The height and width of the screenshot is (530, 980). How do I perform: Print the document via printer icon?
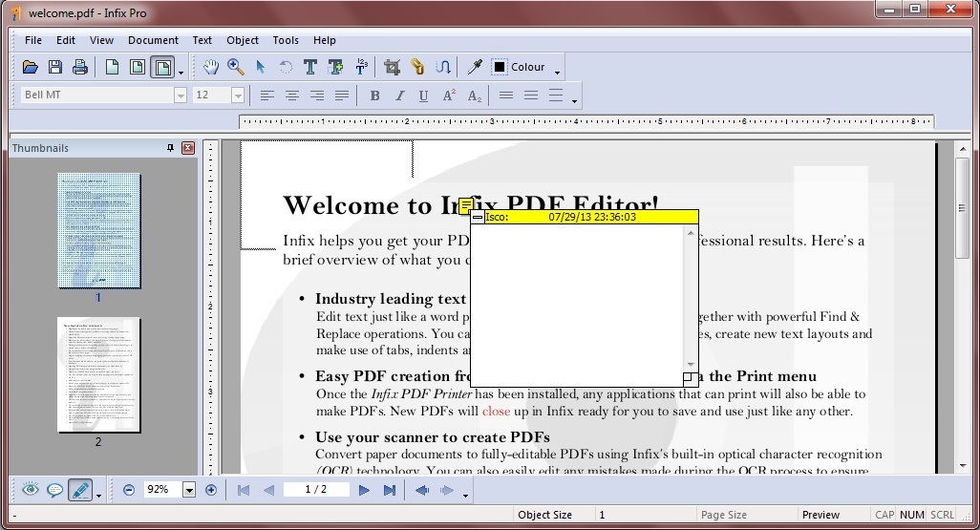pyautogui.click(x=80, y=67)
